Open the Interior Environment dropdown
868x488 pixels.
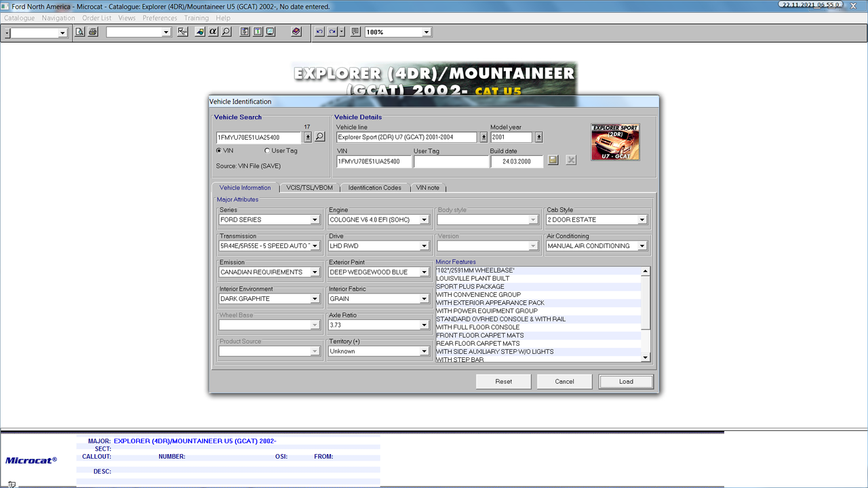tap(315, 299)
